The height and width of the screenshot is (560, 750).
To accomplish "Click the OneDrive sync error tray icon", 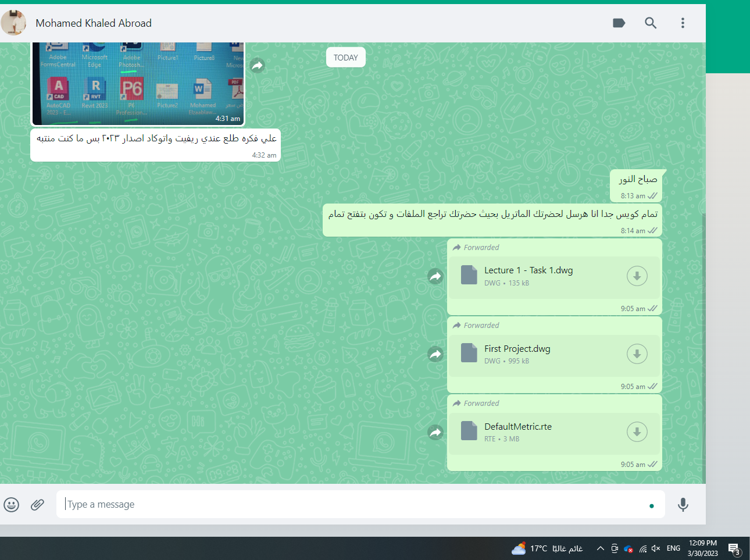I will 628,548.
